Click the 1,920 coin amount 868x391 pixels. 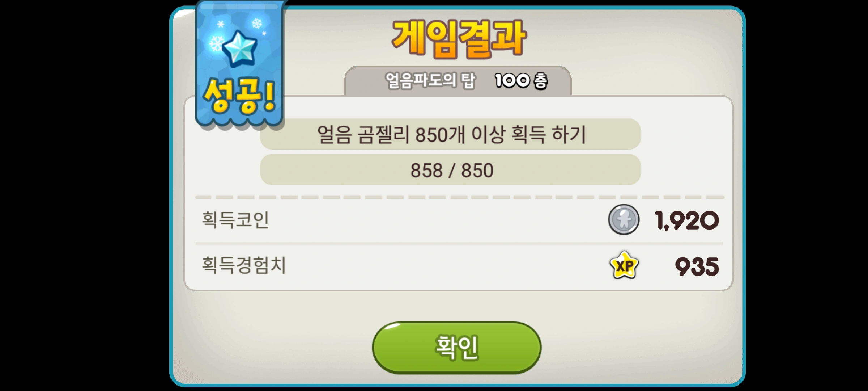click(686, 220)
